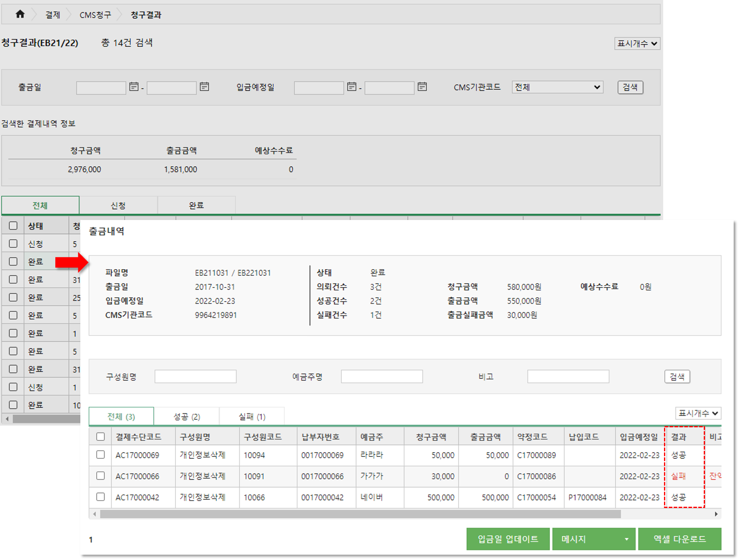Open 결제 breadcrumb
Image resolution: width=739 pixels, height=560 pixels.
52,15
